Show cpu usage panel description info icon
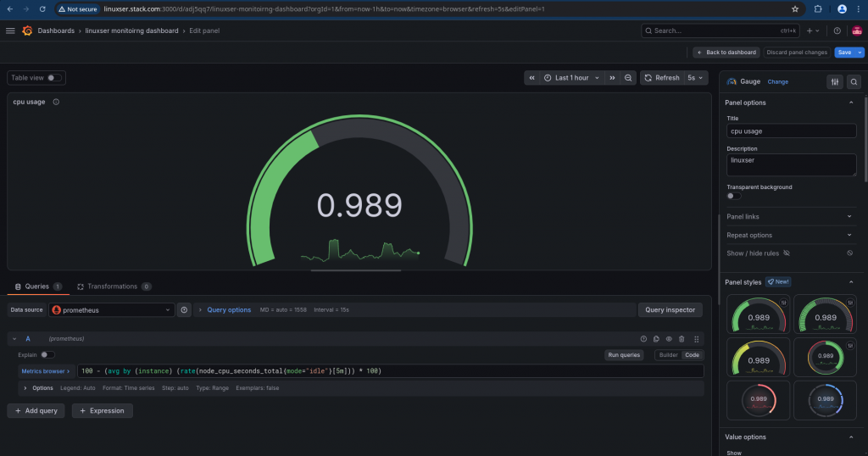Screen dimensions: 868x456 (56, 102)
